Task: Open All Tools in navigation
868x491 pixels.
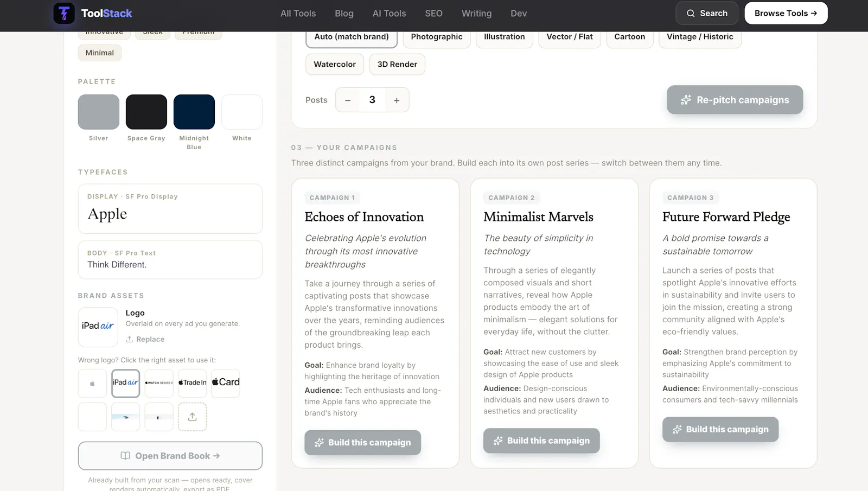Action: point(298,13)
